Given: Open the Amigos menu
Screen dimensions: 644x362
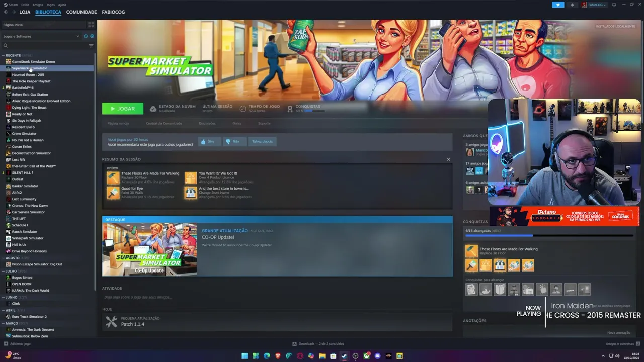Looking at the screenshot, I should click(38, 5).
